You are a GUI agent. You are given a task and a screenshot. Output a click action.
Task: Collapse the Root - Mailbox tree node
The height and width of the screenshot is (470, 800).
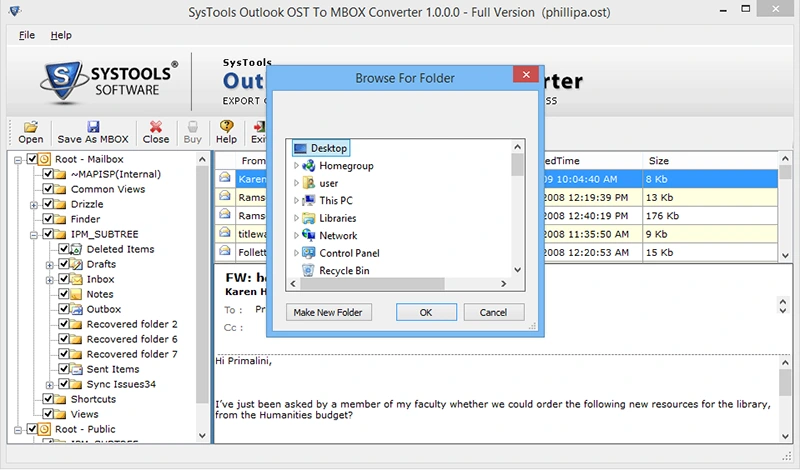click(x=18, y=160)
